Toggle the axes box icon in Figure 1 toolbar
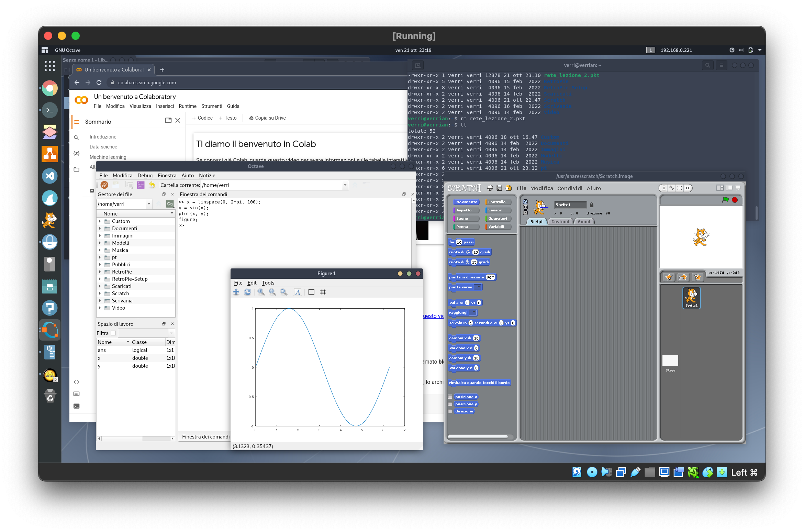Screen dimensions: 804x532 (311, 292)
